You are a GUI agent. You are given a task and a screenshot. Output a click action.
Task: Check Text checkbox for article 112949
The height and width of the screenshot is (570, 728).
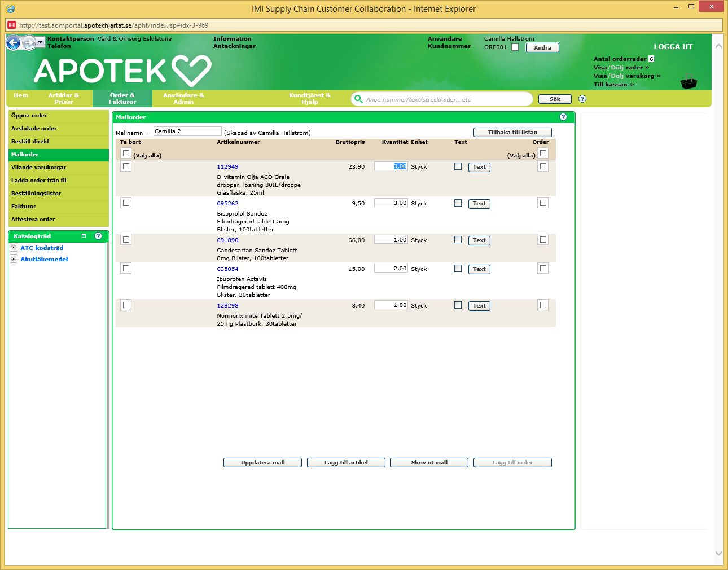coord(458,166)
